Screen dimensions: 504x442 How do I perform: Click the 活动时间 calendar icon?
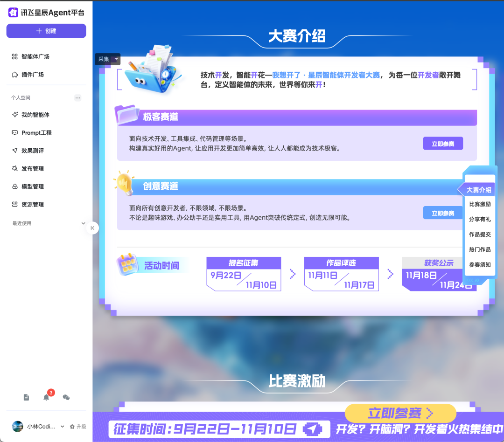[x=127, y=264]
